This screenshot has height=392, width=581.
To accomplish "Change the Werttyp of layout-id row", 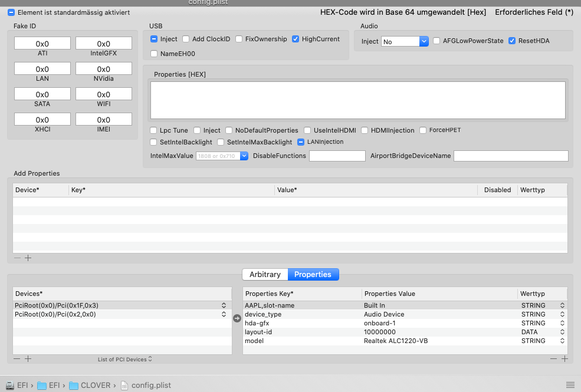I will [x=563, y=332].
